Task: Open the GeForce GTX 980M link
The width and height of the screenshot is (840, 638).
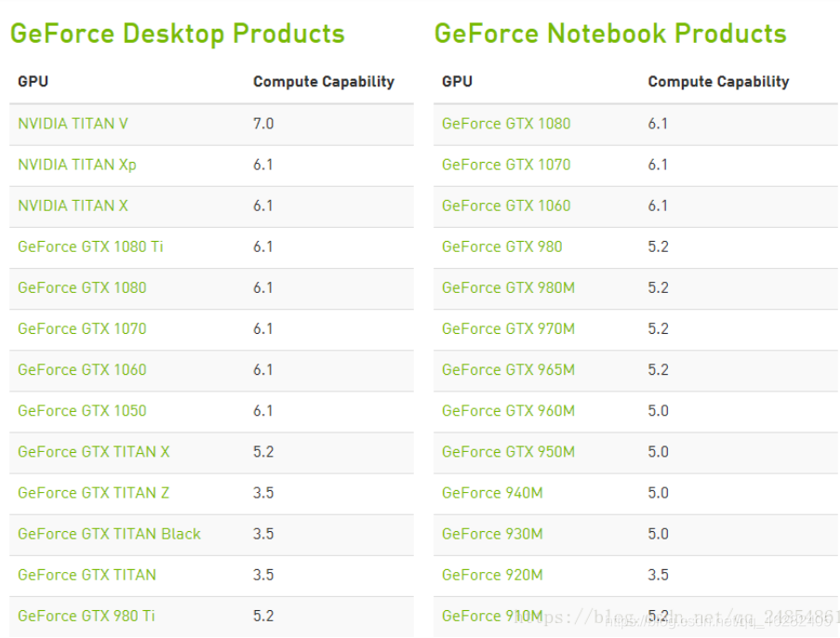Action: [509, 287]
